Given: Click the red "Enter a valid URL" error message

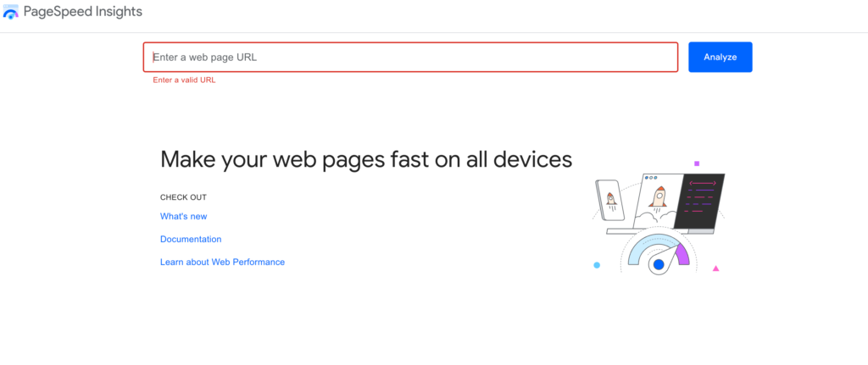Looking at the screenshot, I should [x=184, y=80].
